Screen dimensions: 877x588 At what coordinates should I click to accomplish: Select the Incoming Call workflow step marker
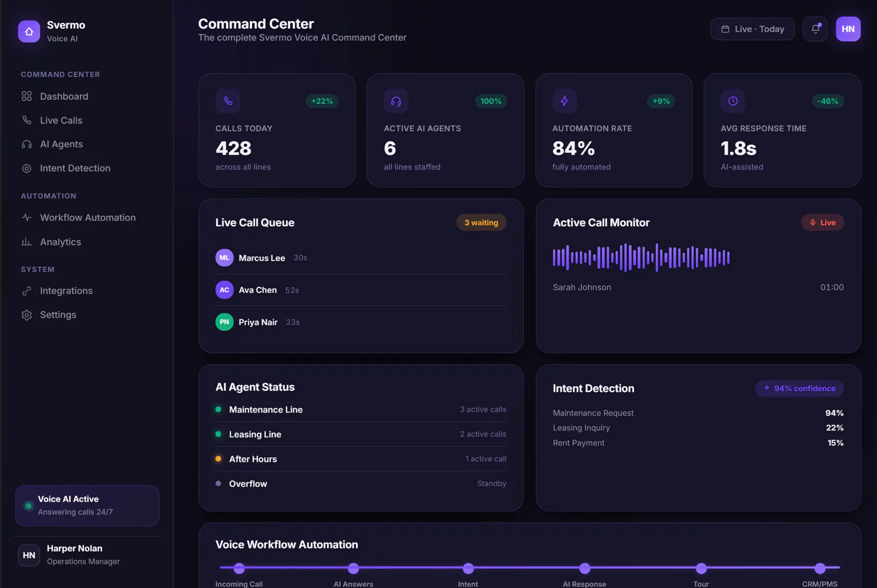coord(239,568)
